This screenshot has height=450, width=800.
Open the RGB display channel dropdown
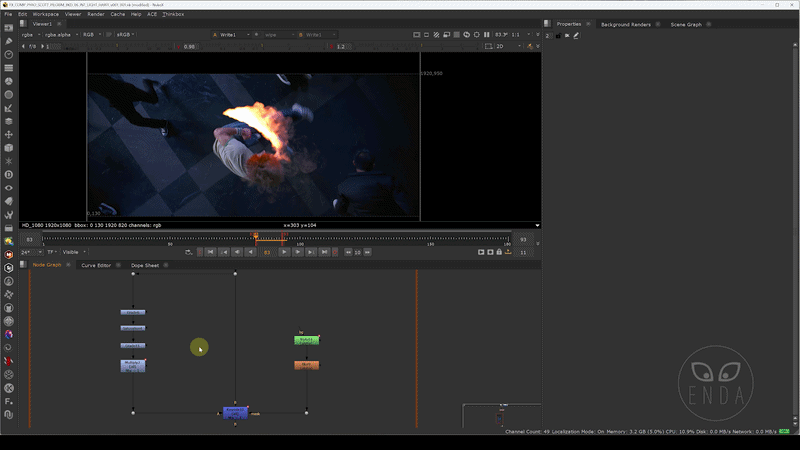point(92,35)
